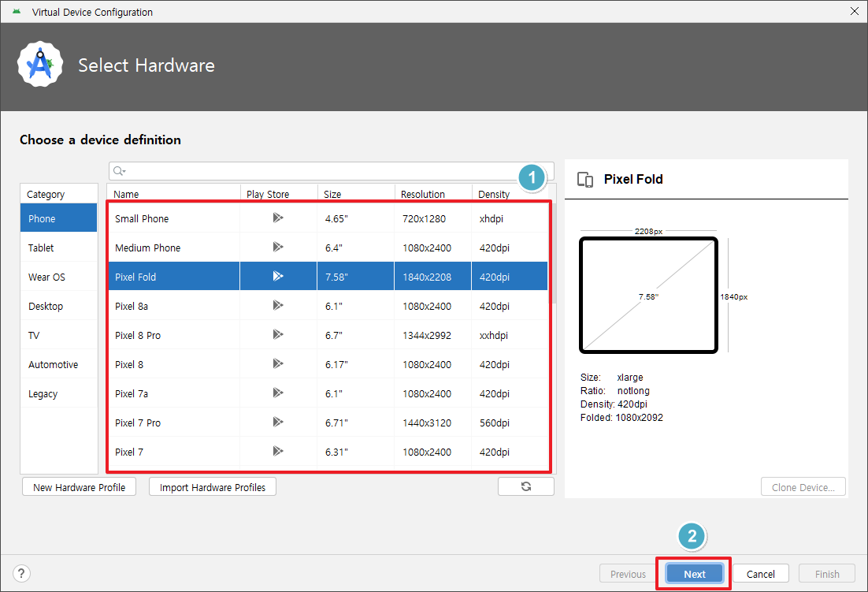
Task: Click the refresh device list button
Action: [x=526, y=486]
